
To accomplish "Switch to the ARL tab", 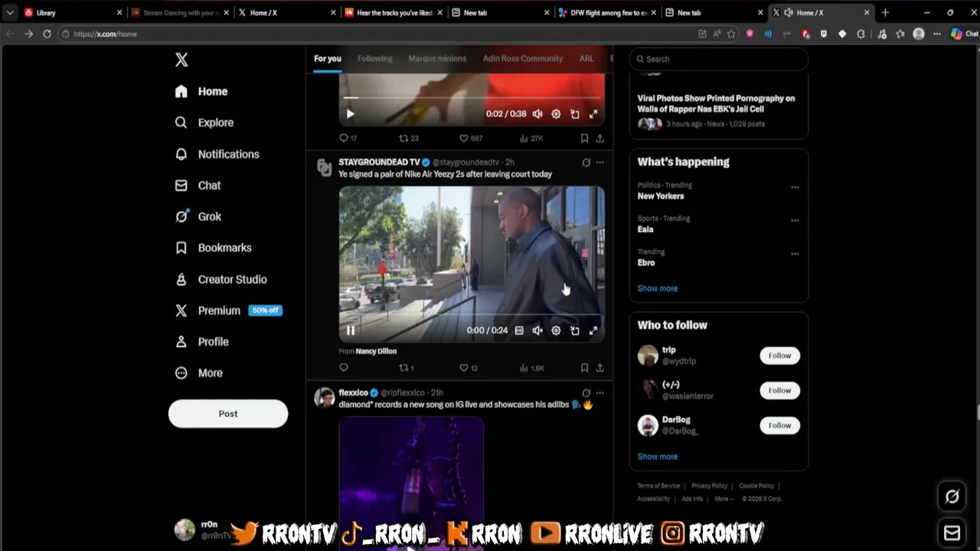I will pos(586,58).
